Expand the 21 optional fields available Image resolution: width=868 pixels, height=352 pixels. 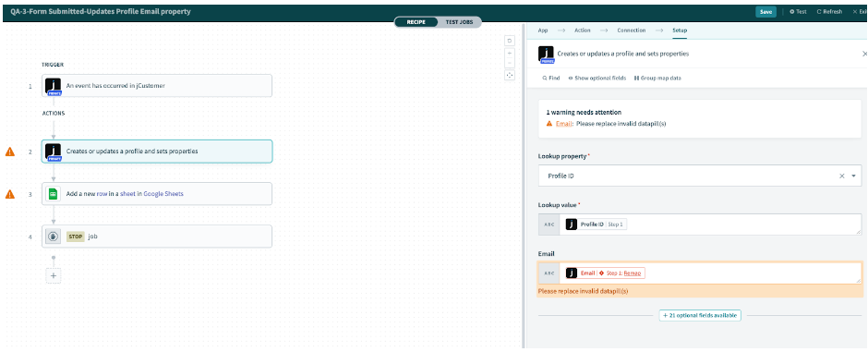click(x=700, y=315)
